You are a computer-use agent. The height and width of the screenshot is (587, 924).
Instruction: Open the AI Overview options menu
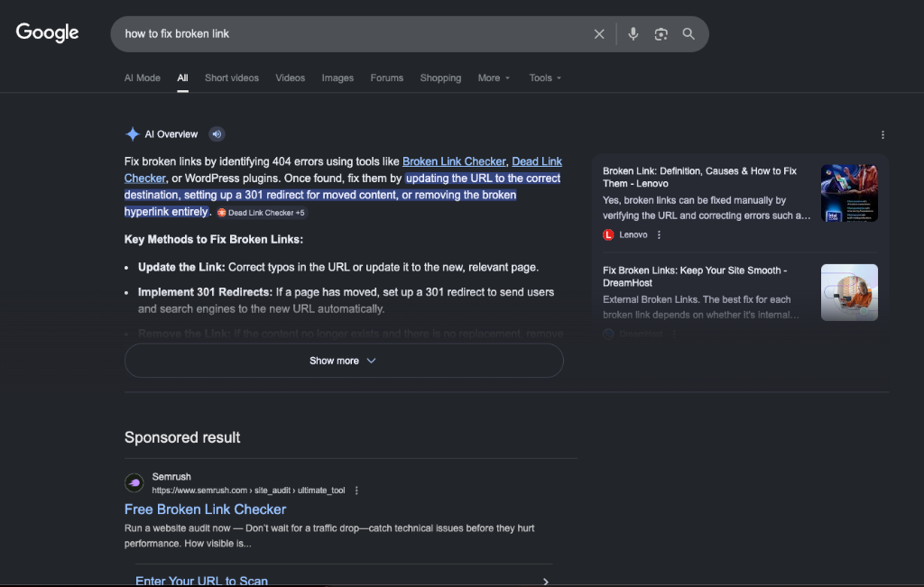pos(882,133)
